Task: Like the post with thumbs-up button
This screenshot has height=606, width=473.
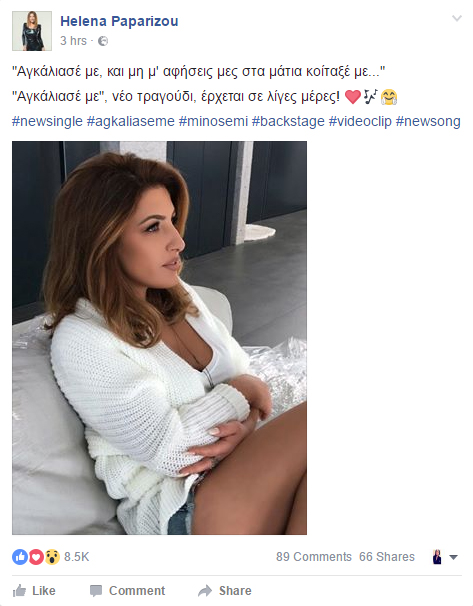Action: click(x=34, y=591)
